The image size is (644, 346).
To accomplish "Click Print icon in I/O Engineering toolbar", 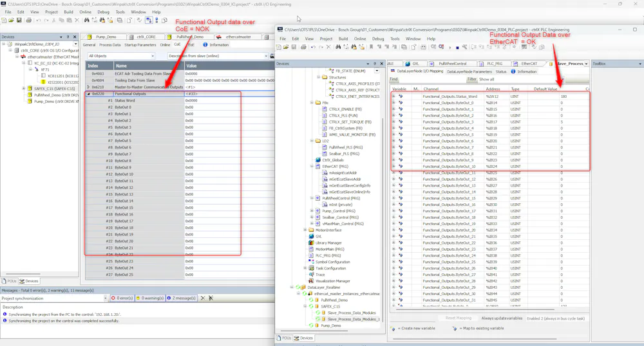I will 28,20.
